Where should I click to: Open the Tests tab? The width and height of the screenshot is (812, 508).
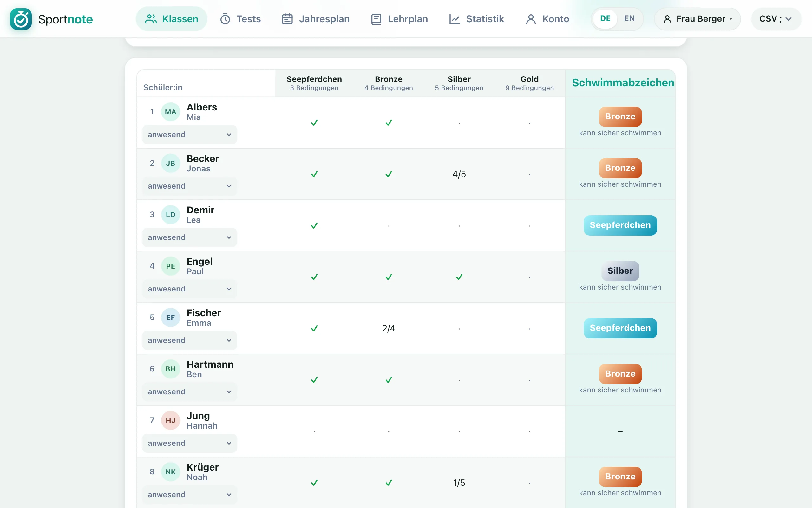point(240,19)
